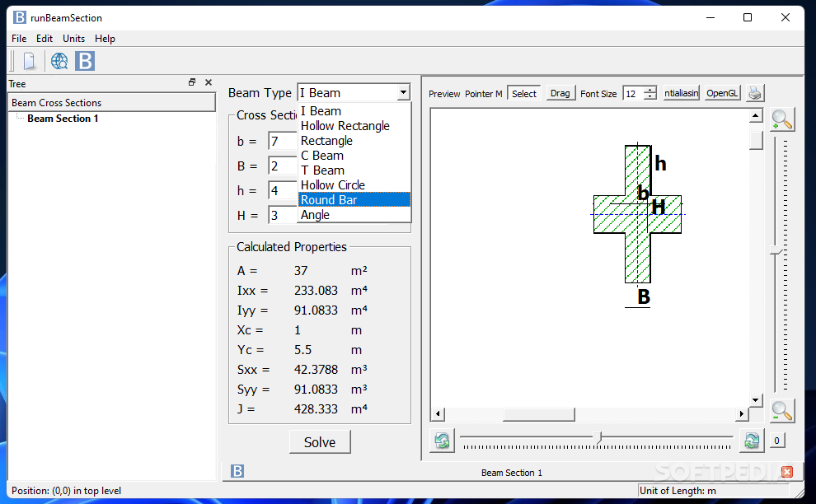This screenshot has height=504, width=816.
Task: Open the globe web search toolbar icon
Action: [59, 62]
